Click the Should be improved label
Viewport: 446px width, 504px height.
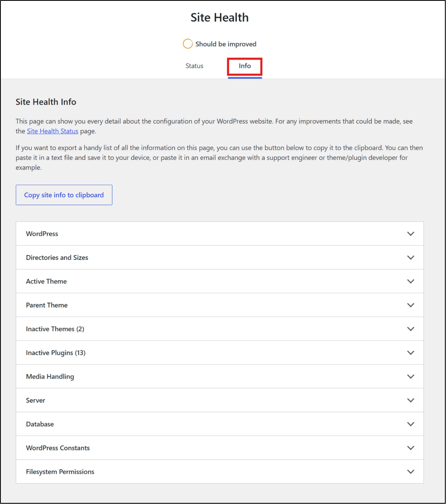tap(226, 44)
